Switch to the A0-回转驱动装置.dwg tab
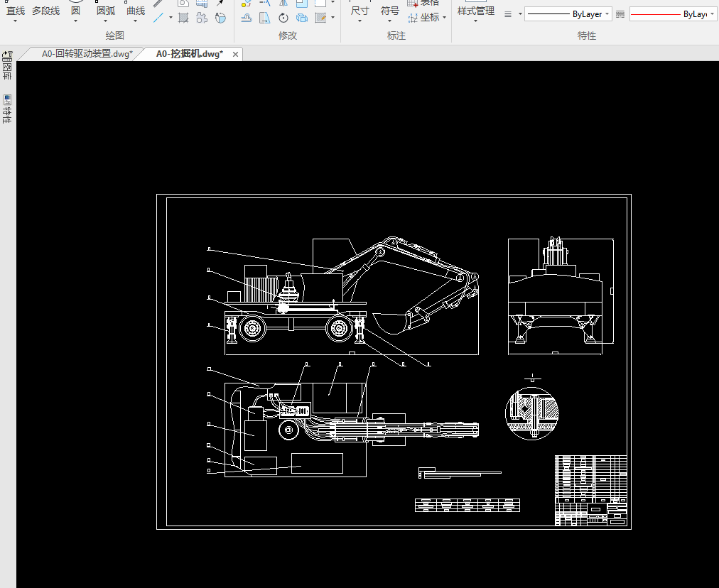 (x=87, y=54)
